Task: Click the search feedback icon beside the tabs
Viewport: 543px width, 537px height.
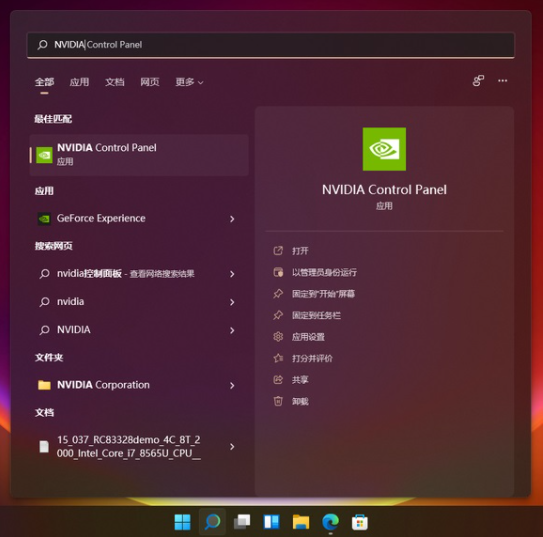Action: [478, 81]
